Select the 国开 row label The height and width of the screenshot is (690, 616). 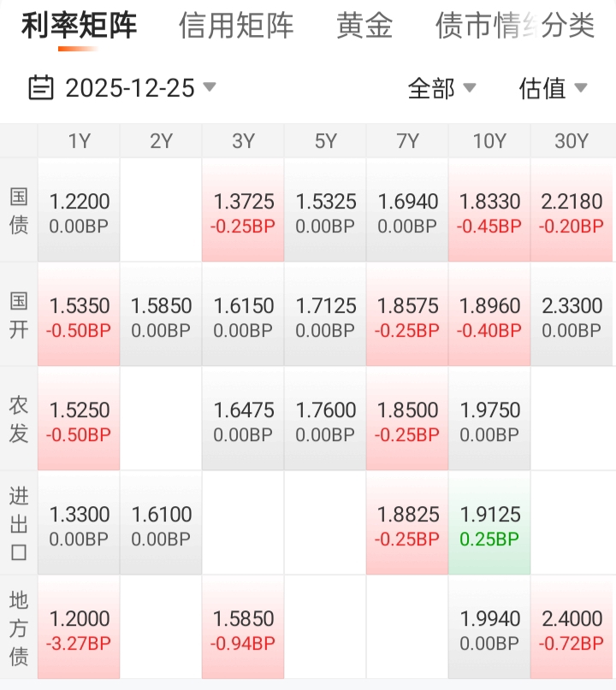(19, 315)
